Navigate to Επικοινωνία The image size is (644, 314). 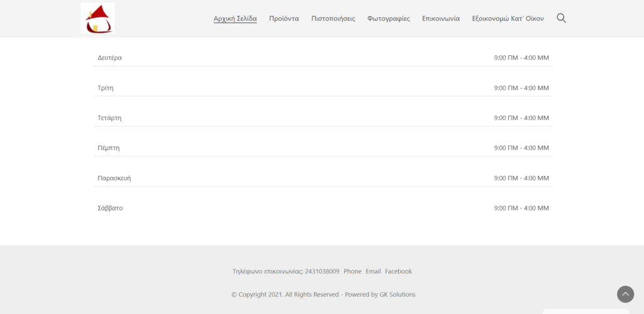(441, 19)
